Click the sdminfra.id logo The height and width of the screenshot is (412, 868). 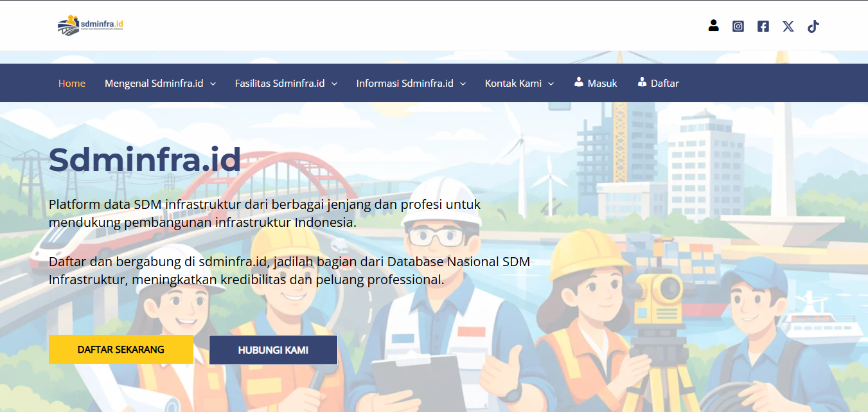[91, 26]
